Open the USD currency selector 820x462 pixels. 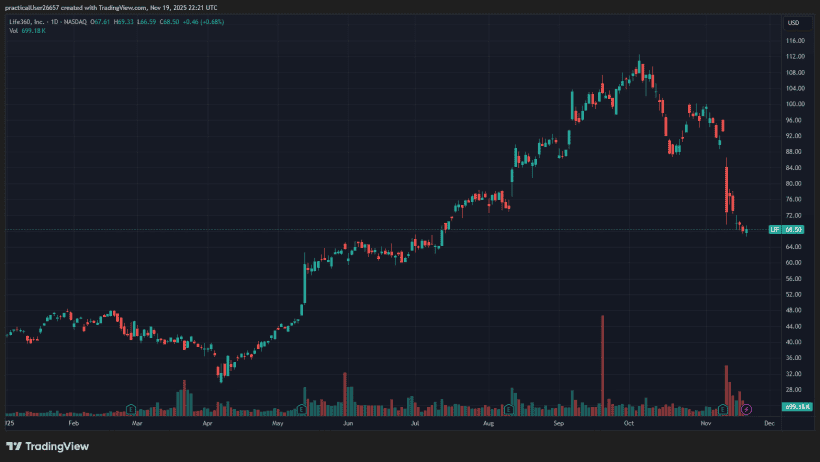(x=794, y=22)
